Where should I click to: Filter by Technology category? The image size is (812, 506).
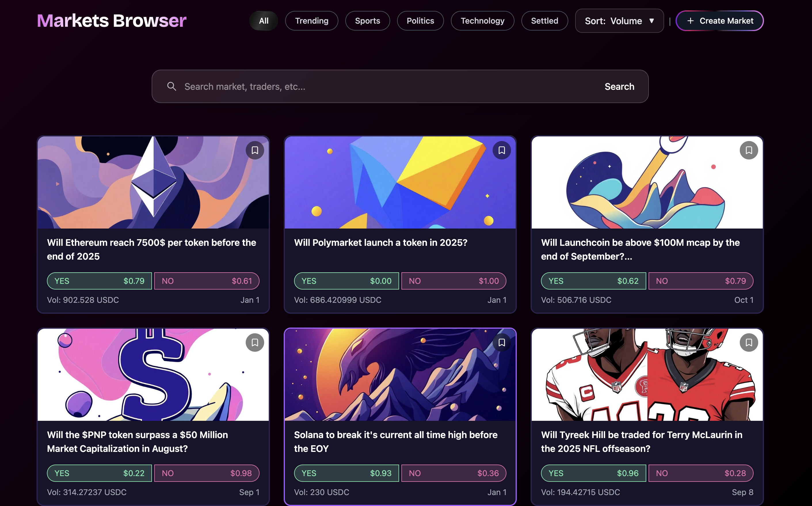483,21
